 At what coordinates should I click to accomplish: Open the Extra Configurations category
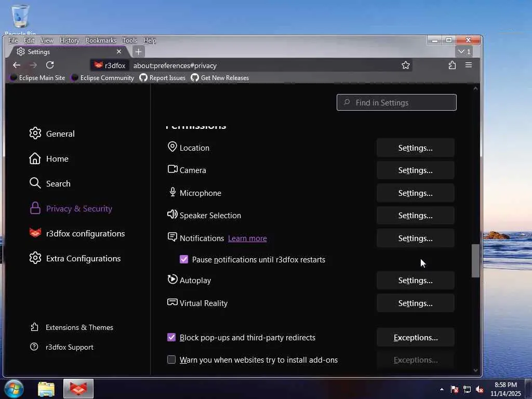(75, 258)
